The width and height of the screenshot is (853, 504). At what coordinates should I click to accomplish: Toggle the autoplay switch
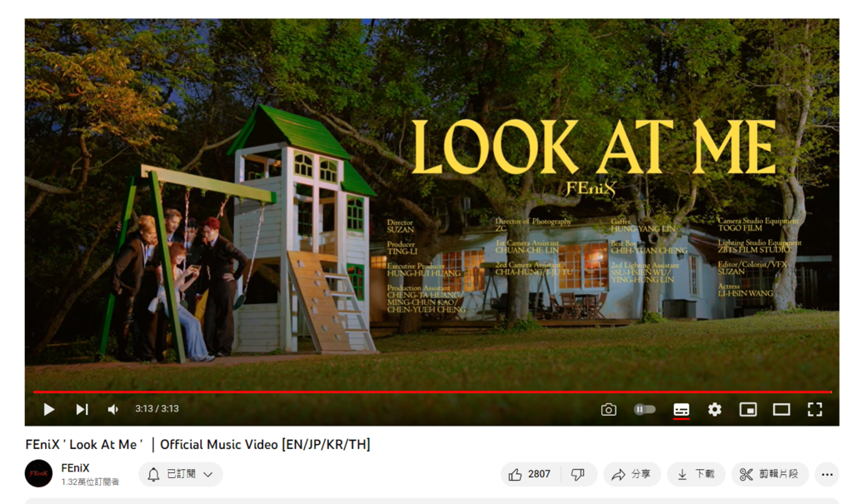pyautogui.click(x=645, y=409)
